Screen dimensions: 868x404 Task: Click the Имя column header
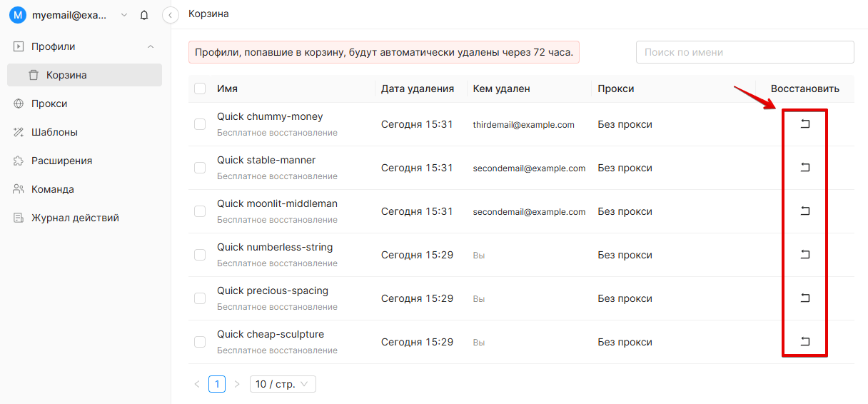click(228, 89)
